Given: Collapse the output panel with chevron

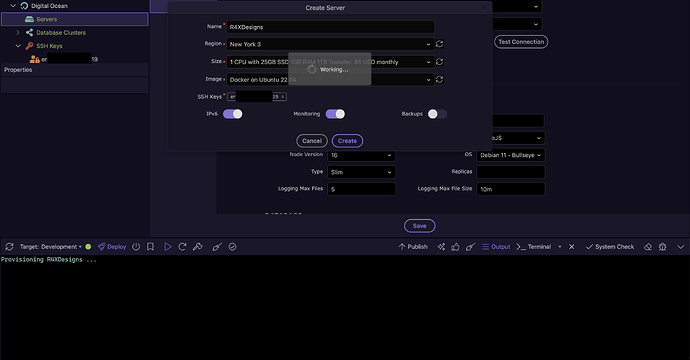Looking at the screenshot, I should coord(681,247).
